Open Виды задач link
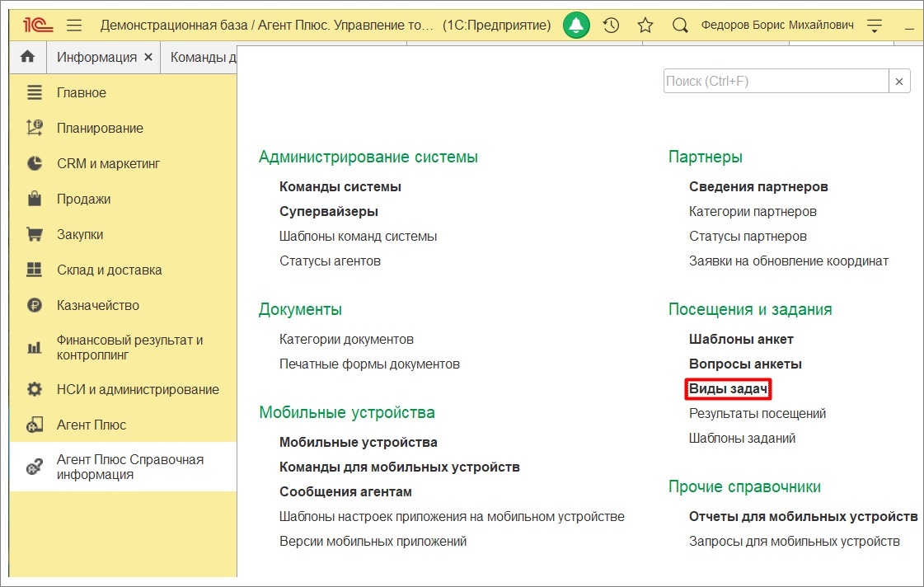The width and height of the screenshot is (924, 587). [x=729, y=389]
